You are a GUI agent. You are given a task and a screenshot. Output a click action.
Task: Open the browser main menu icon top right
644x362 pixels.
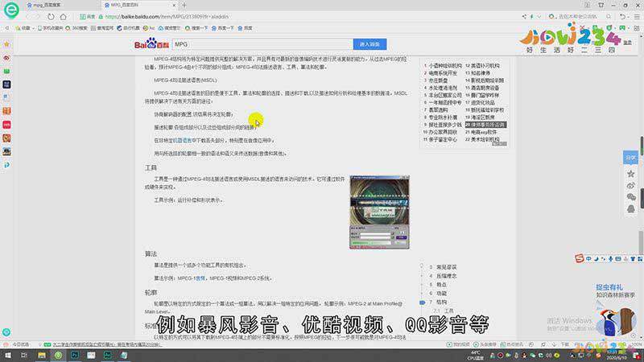coord(637,17)
